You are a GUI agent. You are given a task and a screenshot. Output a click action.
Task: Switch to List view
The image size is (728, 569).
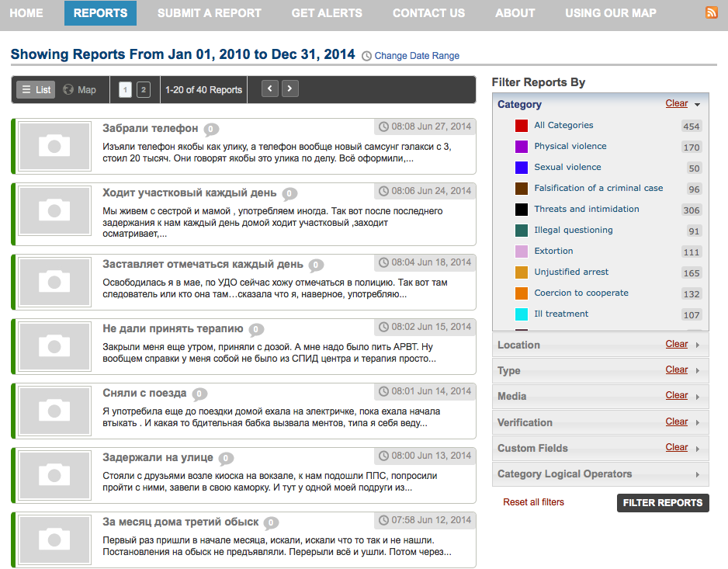36,89
